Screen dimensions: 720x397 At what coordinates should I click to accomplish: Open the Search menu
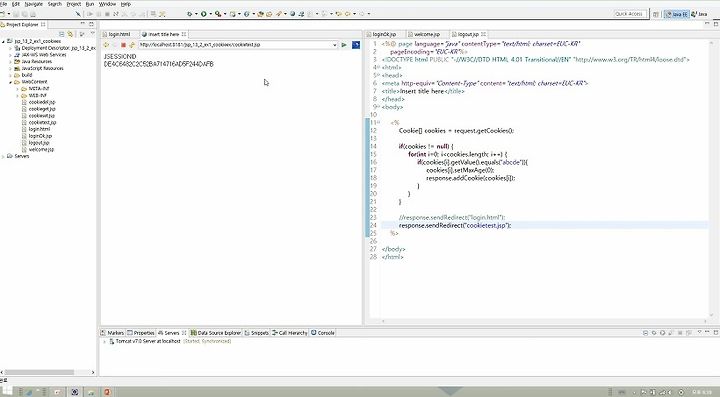(55, 4)
